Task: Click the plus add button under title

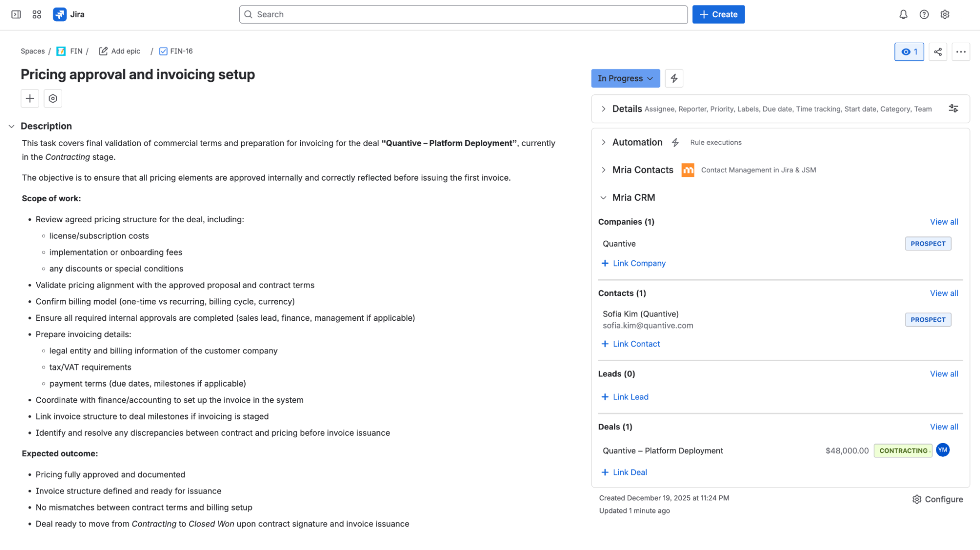Action: [x=30, y=98]
